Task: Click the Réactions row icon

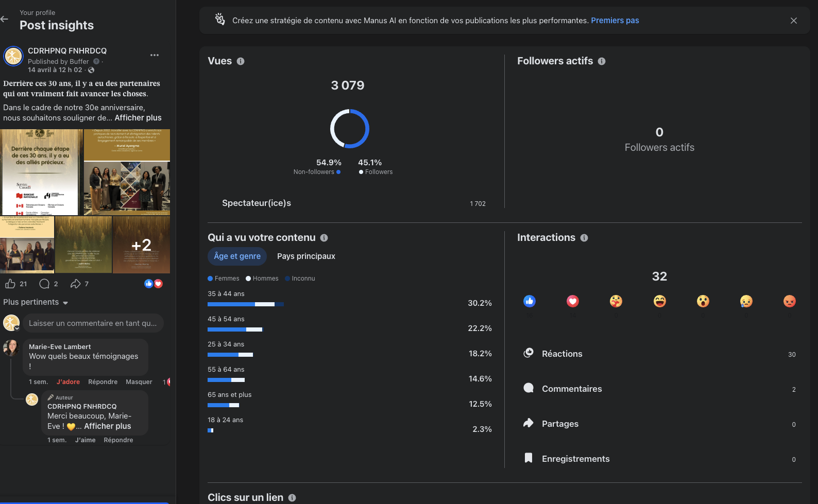Action: pyautogui.click(x=529, y=353)
